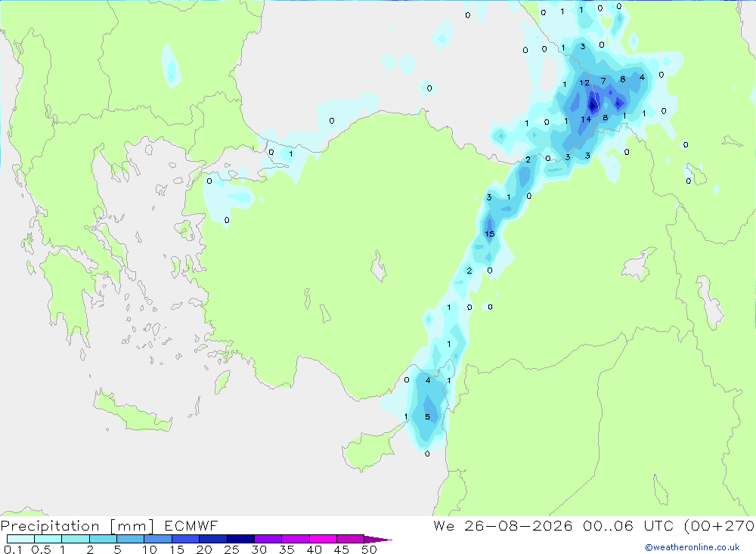Screen dimensions: 756x554
Task: Click the '15' precipitation value on the map
Action: 489,234
